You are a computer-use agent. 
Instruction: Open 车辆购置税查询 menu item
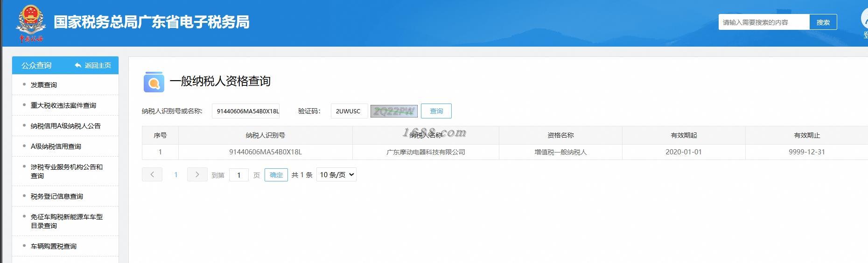[54, 246]
